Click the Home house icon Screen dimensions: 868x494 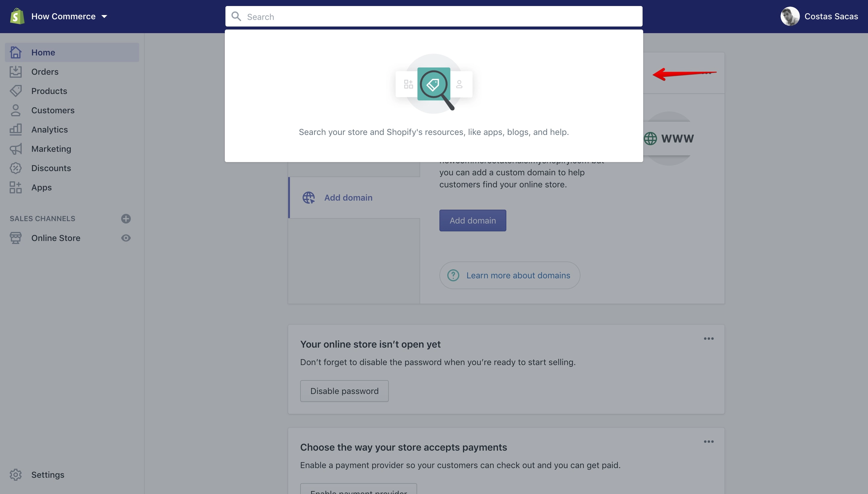click(x=16, y=52)
